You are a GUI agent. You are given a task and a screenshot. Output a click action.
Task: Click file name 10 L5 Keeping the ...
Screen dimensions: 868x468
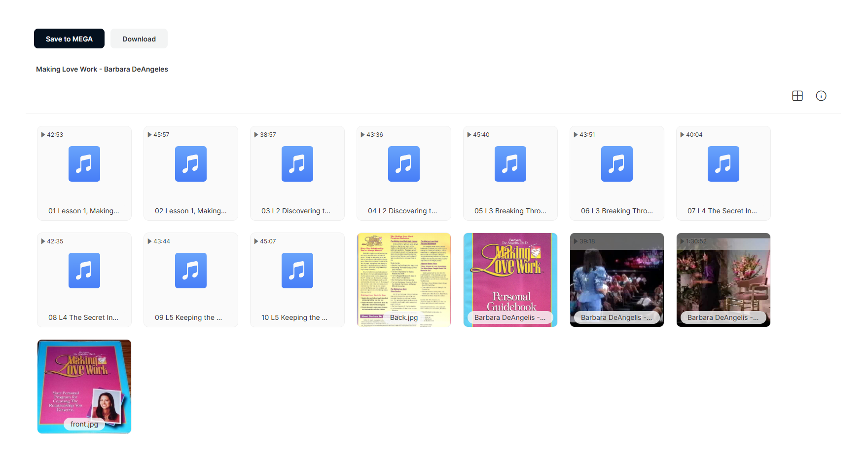pos(294,317)
